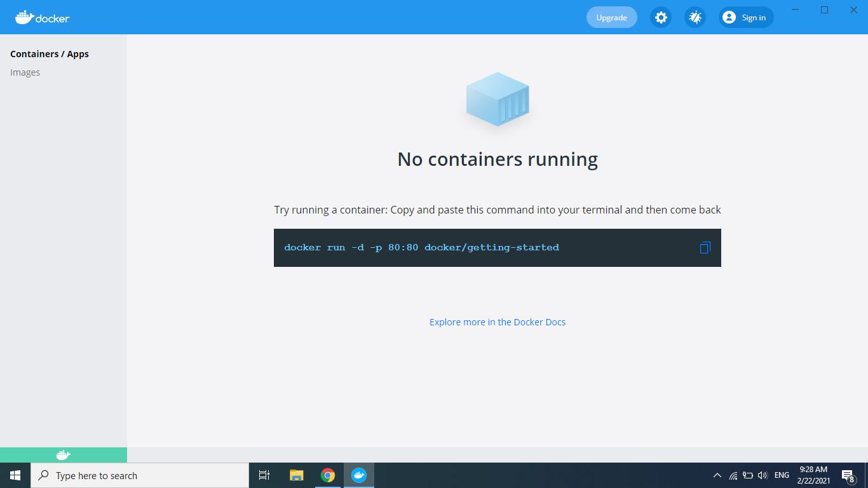868x488 pixels.
Task: Click the Try running a container instruction text
Action: (498, 210)
